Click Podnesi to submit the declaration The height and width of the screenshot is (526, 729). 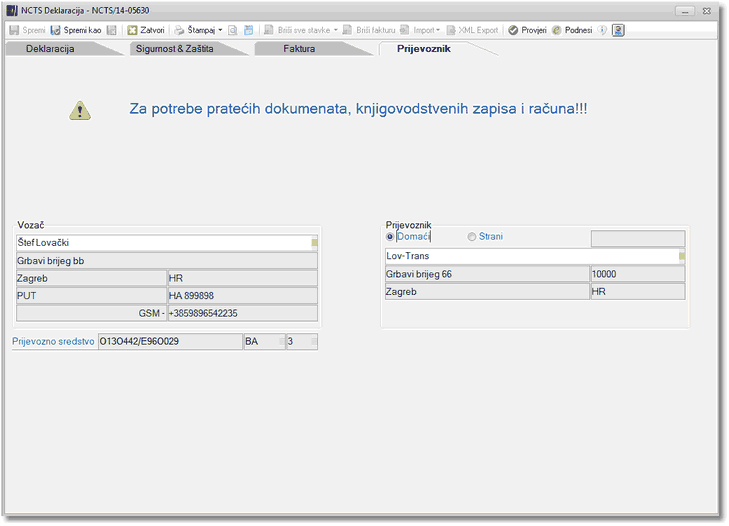click(572, 30)
